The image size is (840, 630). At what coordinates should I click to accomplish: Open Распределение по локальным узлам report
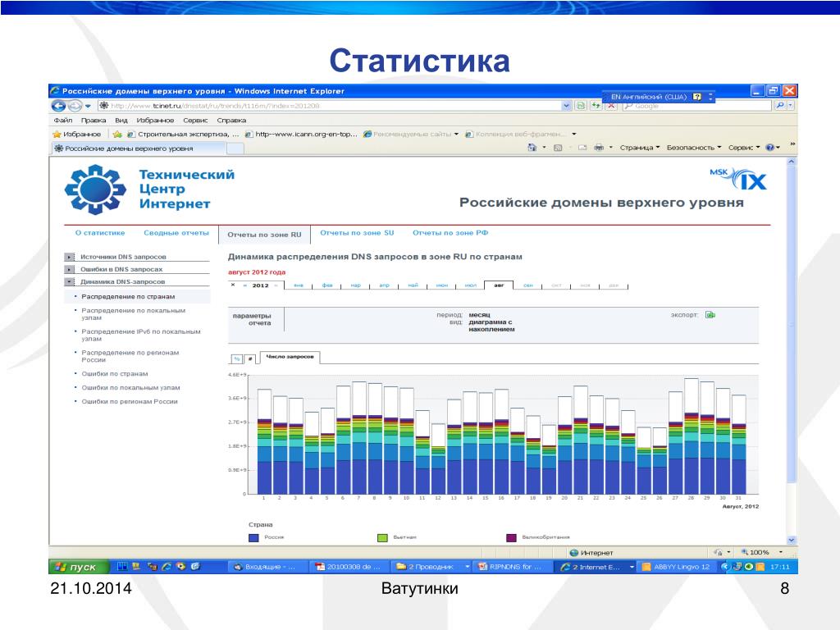[134, 314]
